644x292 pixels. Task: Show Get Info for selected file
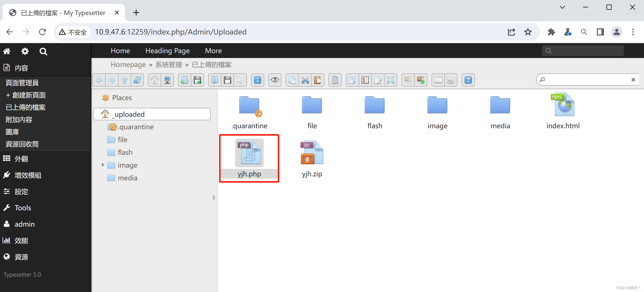pos(258,80)
